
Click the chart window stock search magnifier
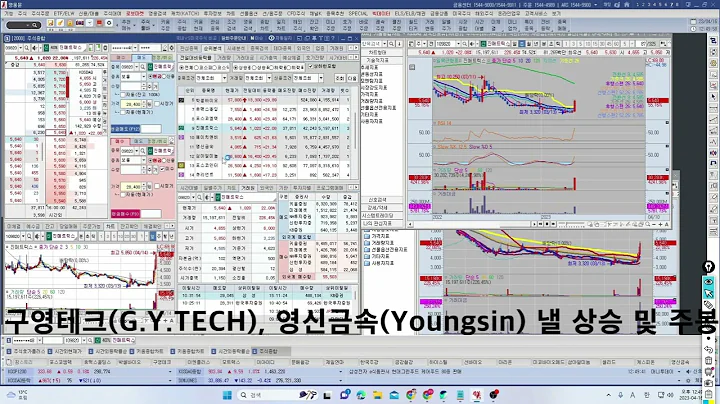(x=465, y=44)
